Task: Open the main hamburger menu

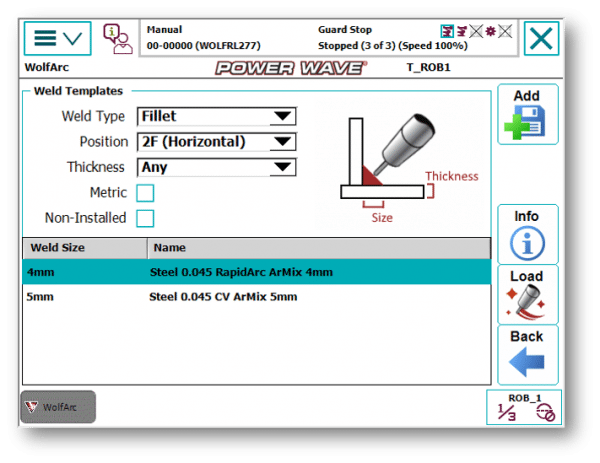Action: pyautogui.click(x=57, y=39)
